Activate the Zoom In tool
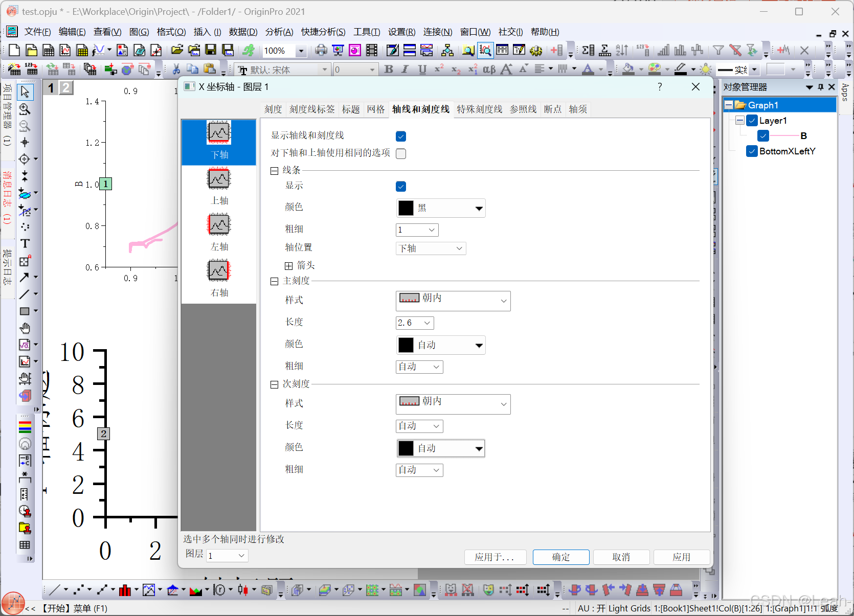Image resolution: width=854 pixels, height=616 pixels. click(x=25, y=109)
